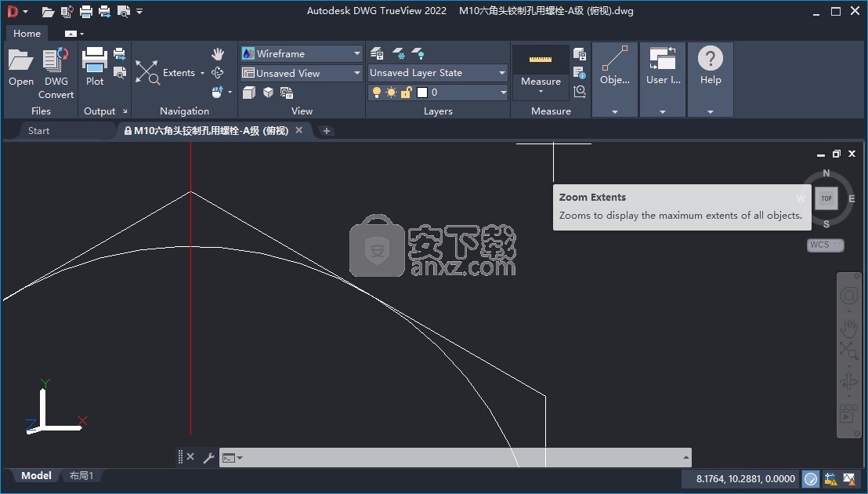This screenshot has height=494, width=868.
Task: Open the WCS coordinate system dropdown
Action: (826, 245)
